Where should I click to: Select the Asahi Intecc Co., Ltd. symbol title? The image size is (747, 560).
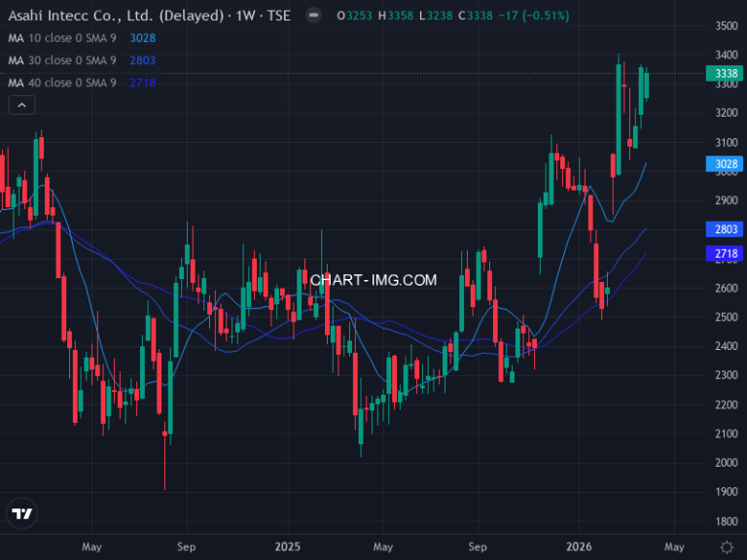click(x=149, y=16)
